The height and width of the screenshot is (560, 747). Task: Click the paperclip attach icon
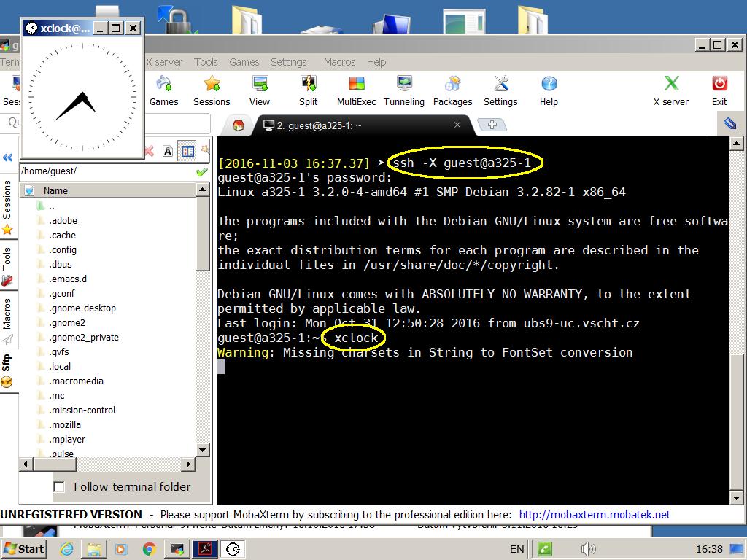[x=729, y=123]
